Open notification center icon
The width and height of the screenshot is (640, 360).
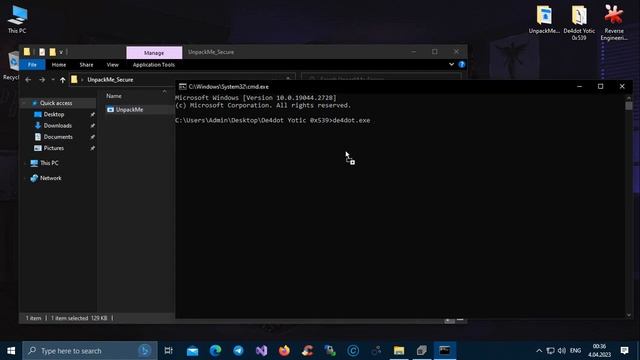[624, 351]
